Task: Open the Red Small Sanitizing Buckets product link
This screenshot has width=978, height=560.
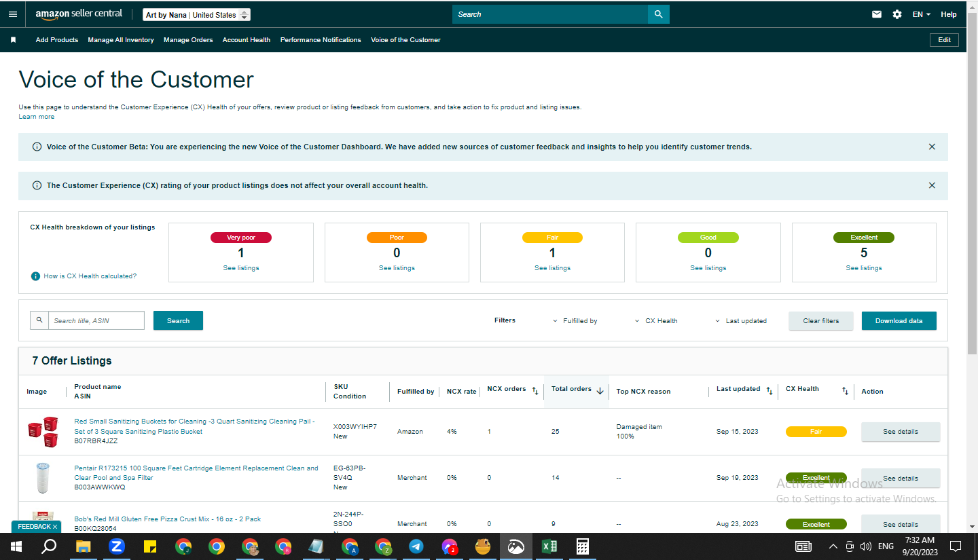Action: point(195,426)
